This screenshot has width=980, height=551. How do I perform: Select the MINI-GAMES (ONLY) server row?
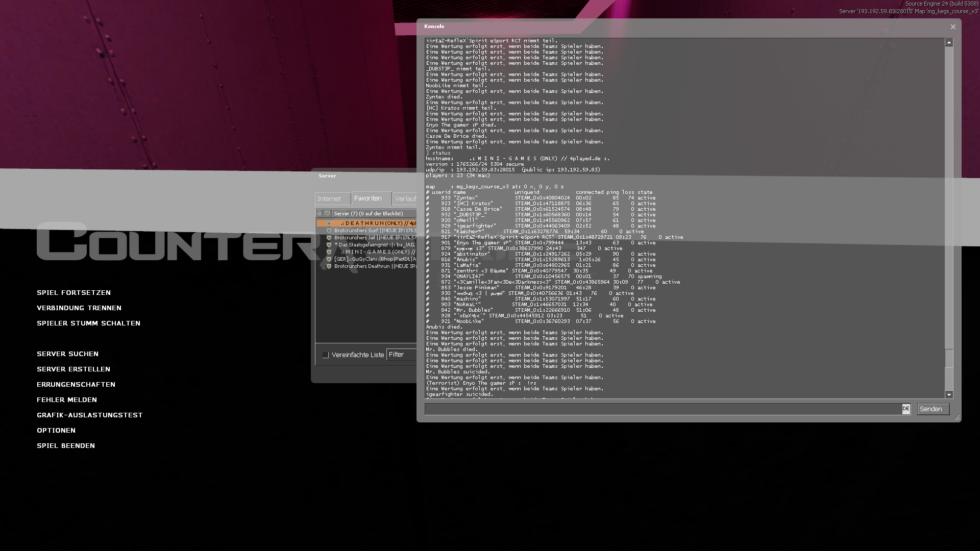coord(366,252)
